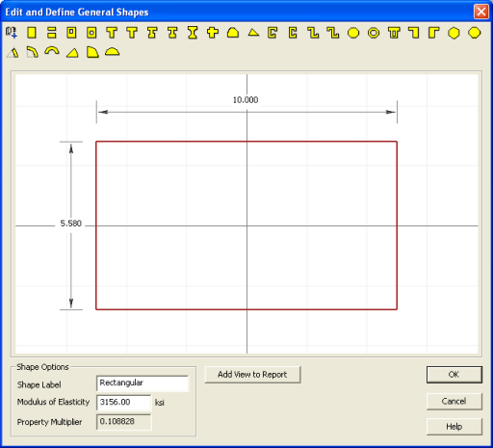Pick the curved arch shape icon

point(52,51)
